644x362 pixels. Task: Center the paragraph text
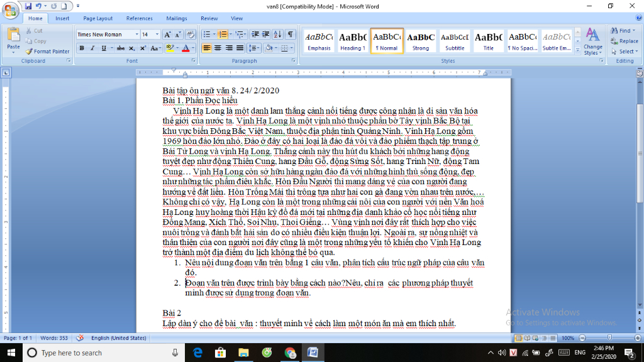(x=218, y=48)
